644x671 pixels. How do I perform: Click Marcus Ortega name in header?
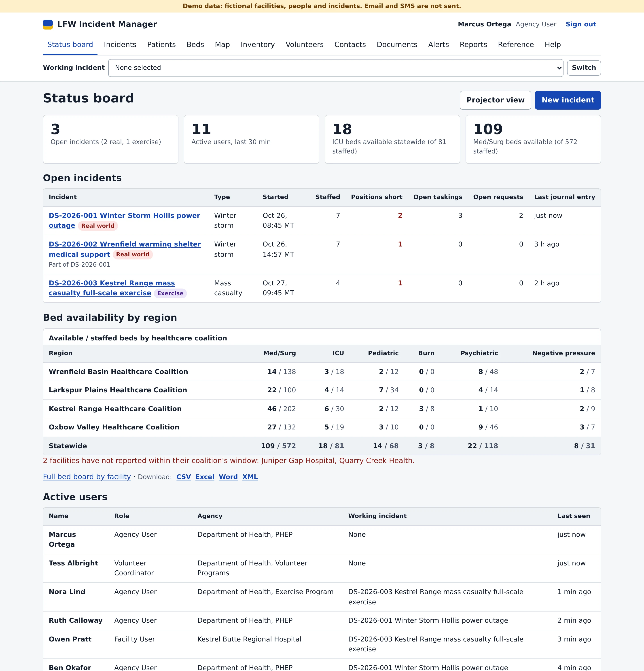(484, 24)
